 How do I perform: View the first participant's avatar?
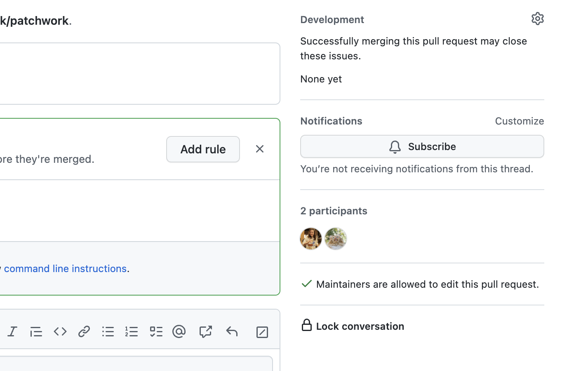(311, 239)
